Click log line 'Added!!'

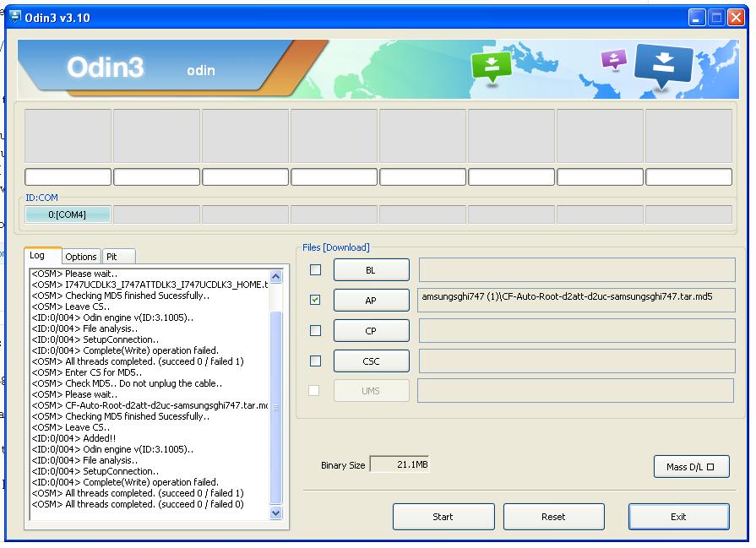pos(73,438)
